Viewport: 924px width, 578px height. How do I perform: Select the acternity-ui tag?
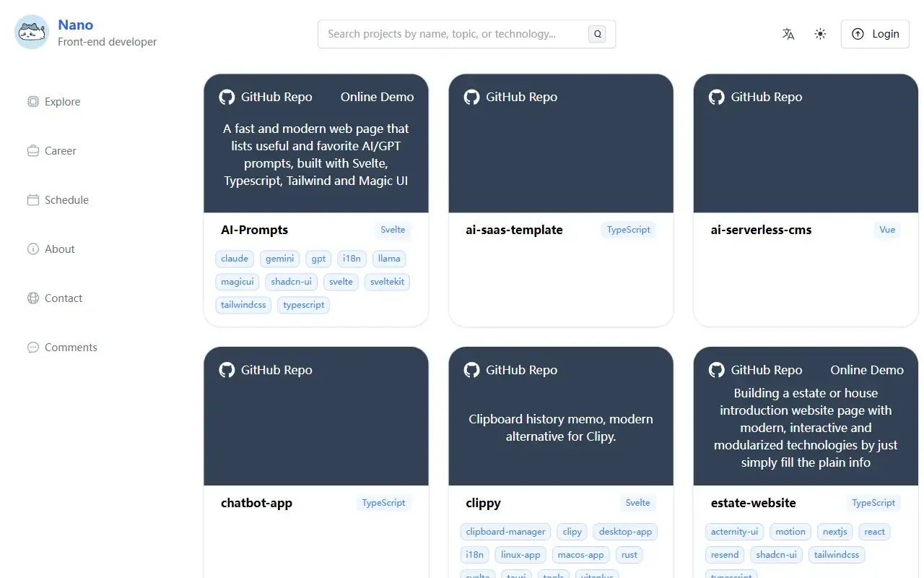pyautogui.click(x=734, y=532)
